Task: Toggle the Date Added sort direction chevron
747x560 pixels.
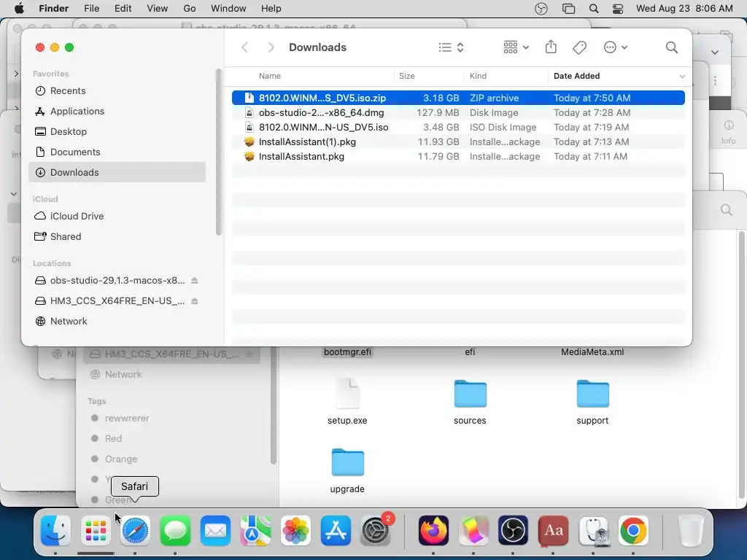Action: [x=682, y=76]
